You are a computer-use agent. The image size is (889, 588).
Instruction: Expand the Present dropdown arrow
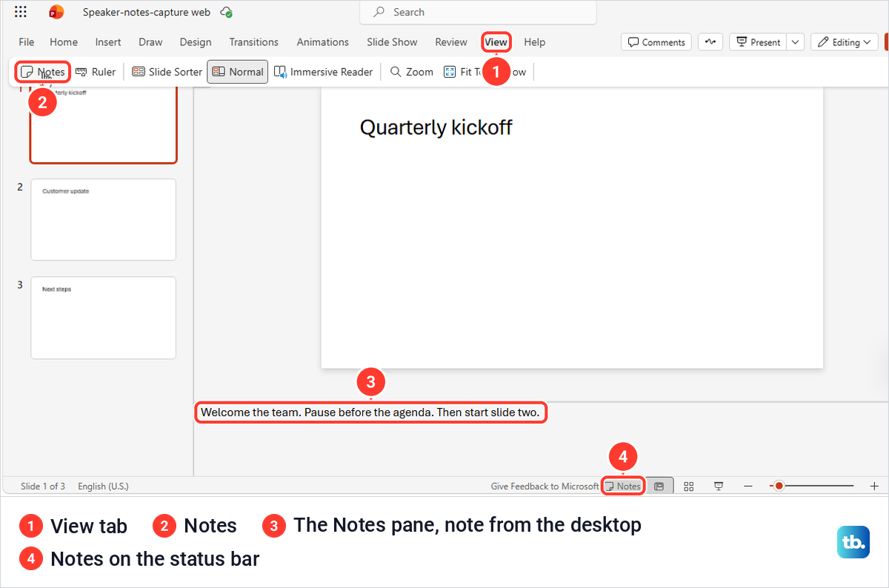point(796,42)
